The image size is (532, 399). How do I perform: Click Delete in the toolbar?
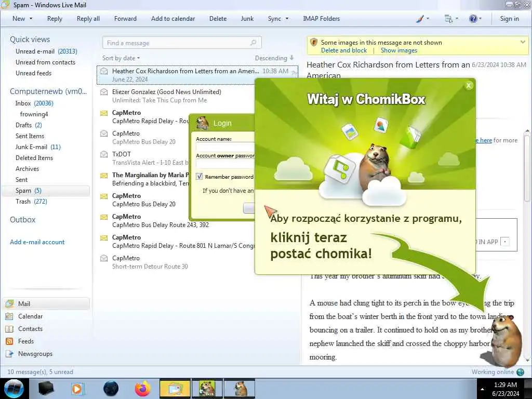point(218,19)
